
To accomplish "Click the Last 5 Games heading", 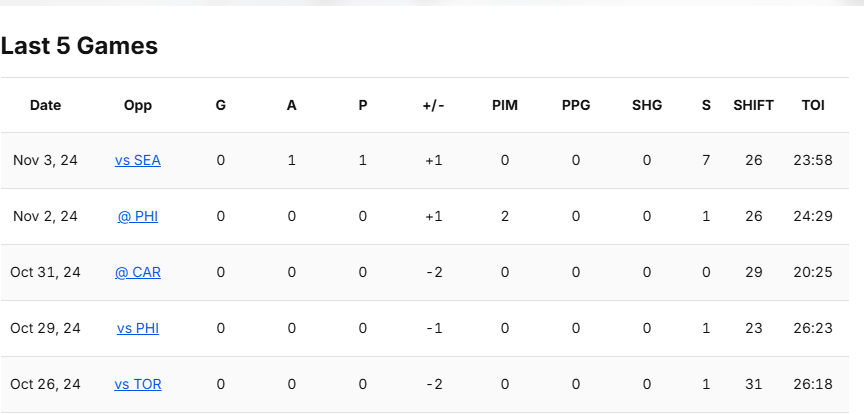I will [x=80, y=45].
